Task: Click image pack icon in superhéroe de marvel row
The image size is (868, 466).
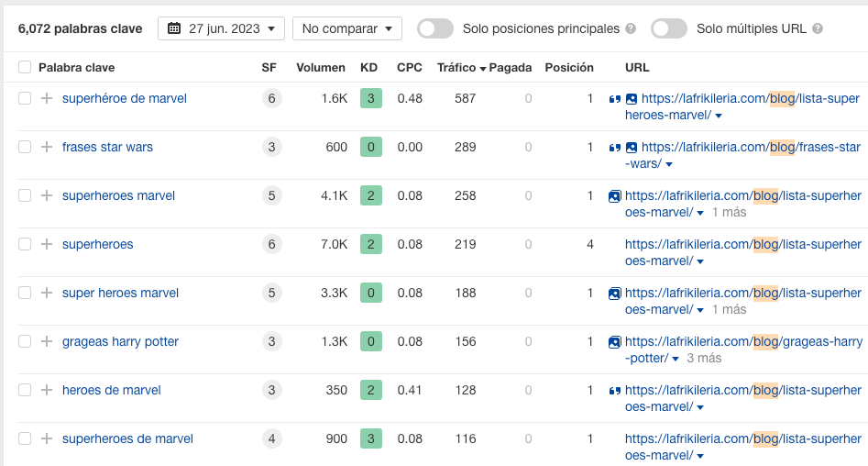Action: [632, 99]
